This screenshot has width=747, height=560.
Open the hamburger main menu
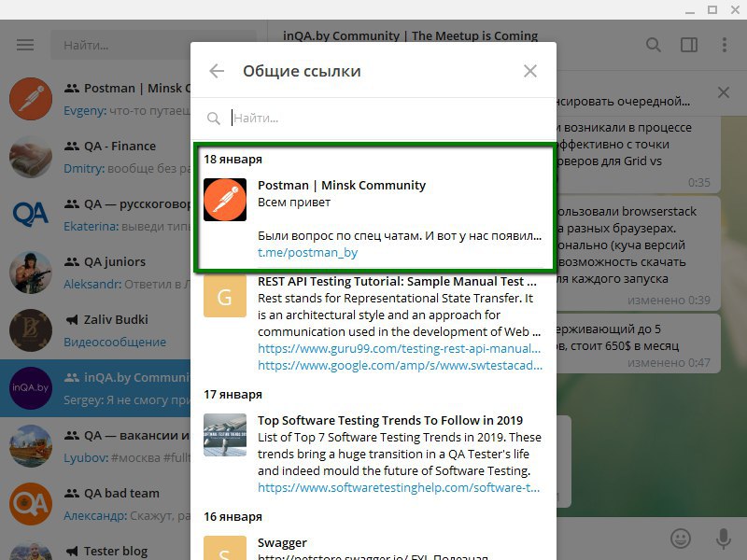[25, 45]
